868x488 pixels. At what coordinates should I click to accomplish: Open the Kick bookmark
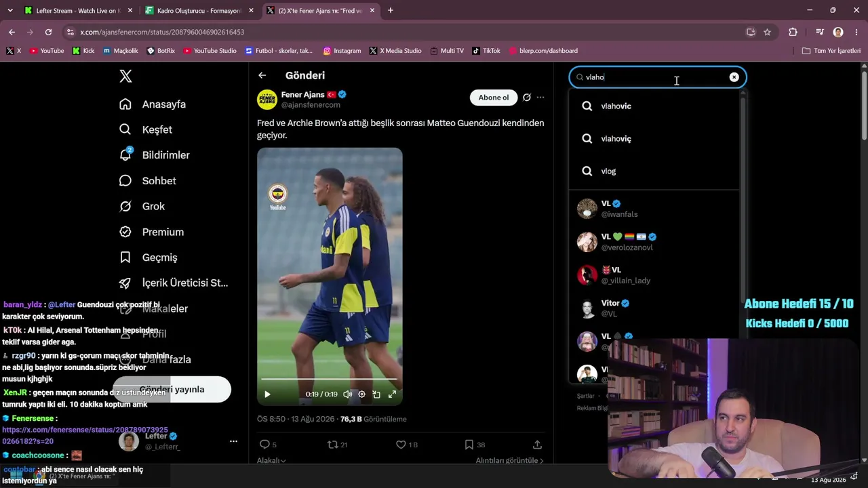[83, 51]
